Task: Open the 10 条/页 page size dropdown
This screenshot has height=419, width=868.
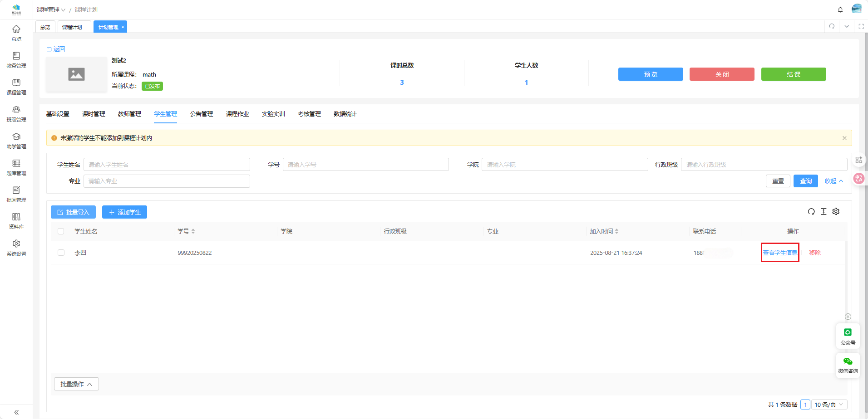Action: [x=829, y=404]
